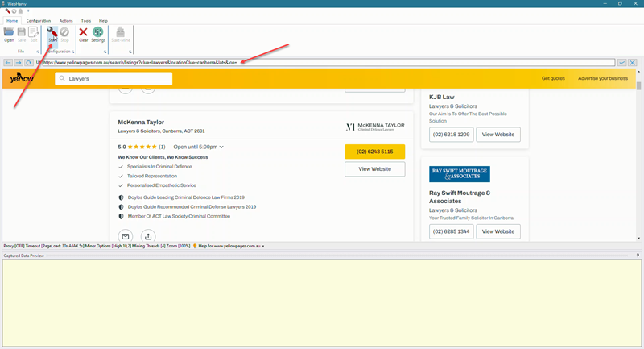Click the 'Get quotes' link
This screenshot has height=349, width=644.
tap(553, 78)
